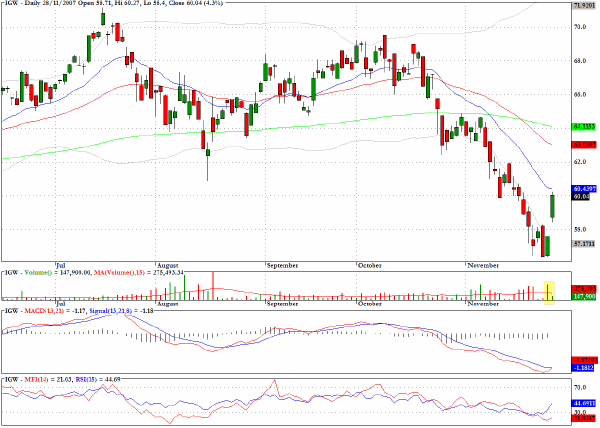Select the red 63.0297 moving average label

[584, 145]
